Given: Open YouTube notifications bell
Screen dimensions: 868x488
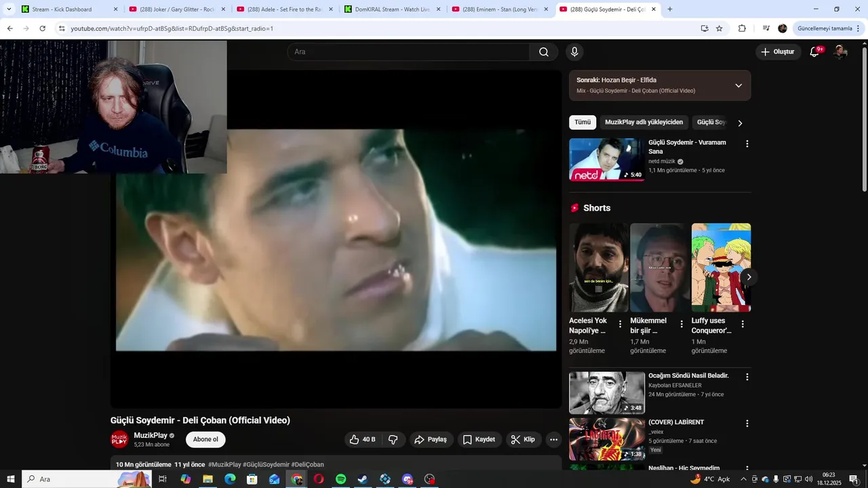Looking at the screenshot, I should pyautogui.click(x=814, y=52).
